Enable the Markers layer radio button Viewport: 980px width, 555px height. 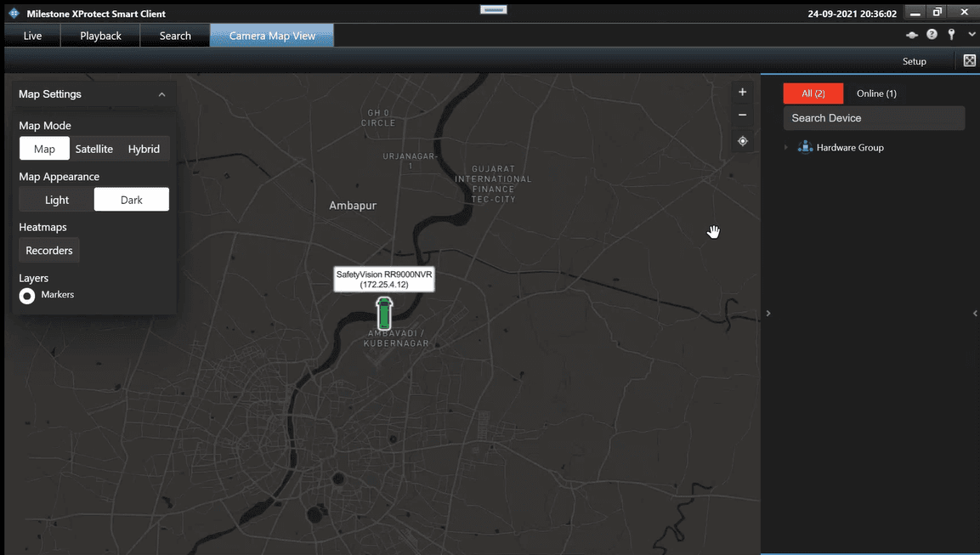pos(27,295)
